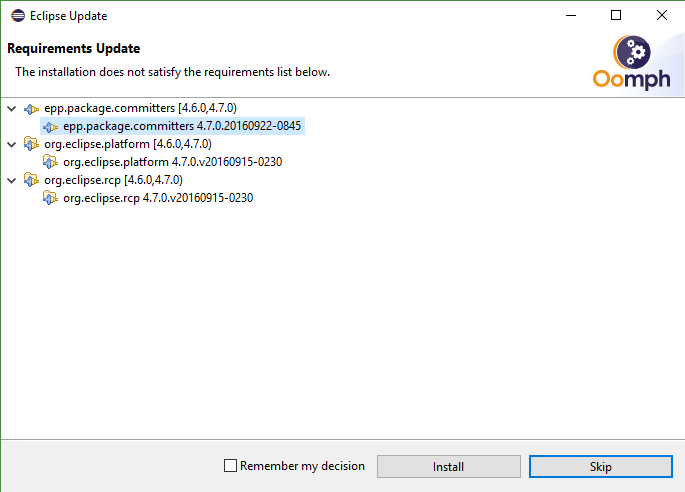Minimize the Eclipse Update window

571,15
